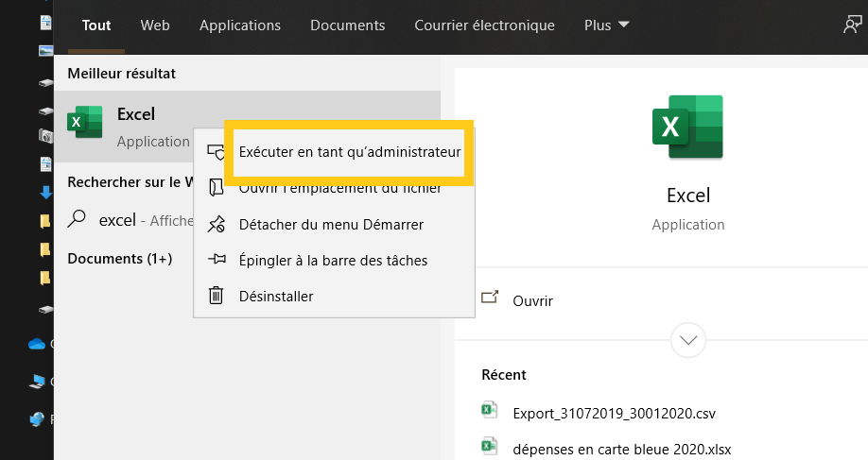Click the icon of dépenses en carte bleue 2020.xlsx
Screen dimensions: 868x460
[x=490, y=446]
